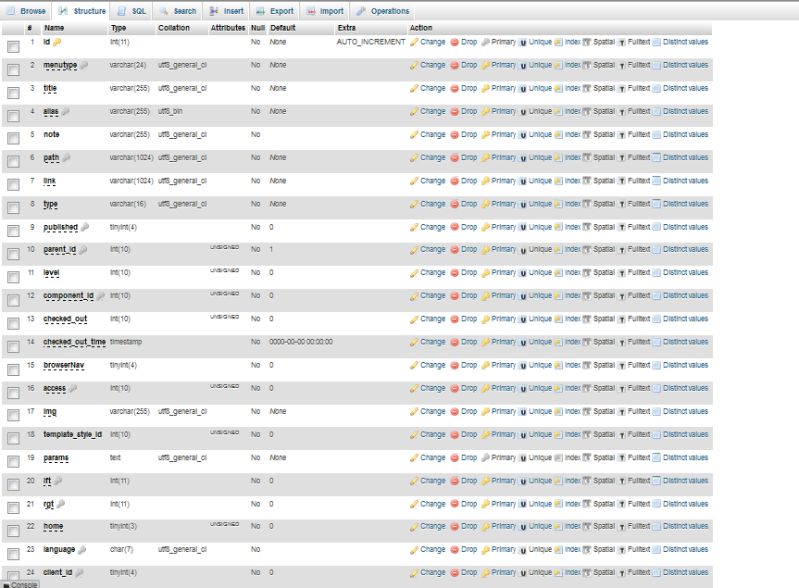Click the Fulltext icon for language

622,549
